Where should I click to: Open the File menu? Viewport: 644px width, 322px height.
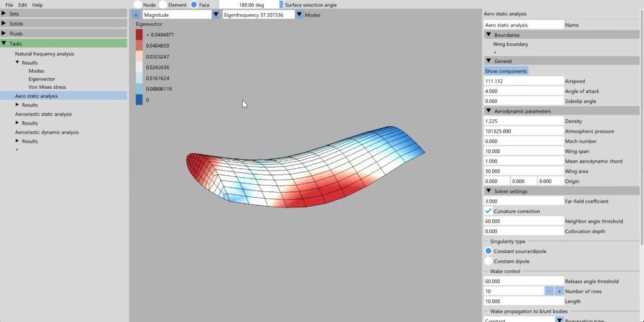9,5
